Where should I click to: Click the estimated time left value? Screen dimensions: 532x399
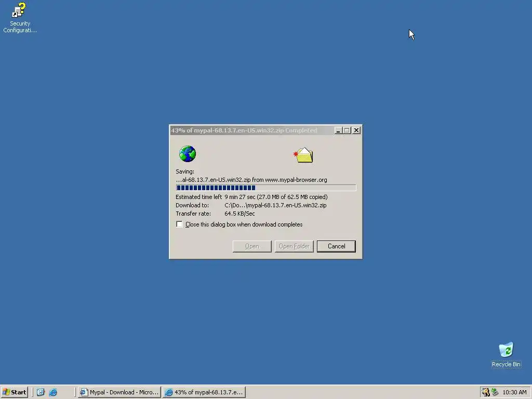[276, 197]
